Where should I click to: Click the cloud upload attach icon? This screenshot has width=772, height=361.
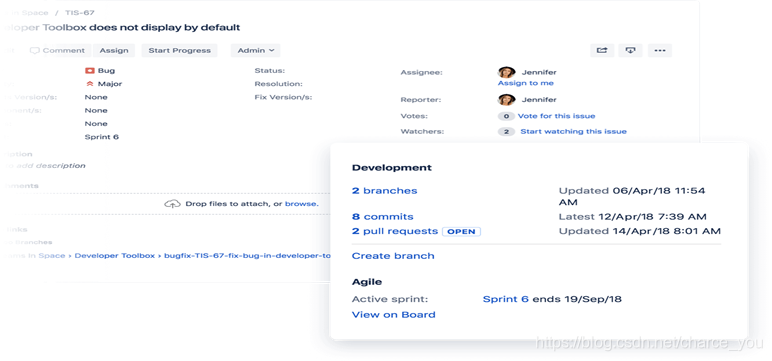click(172, 203)
